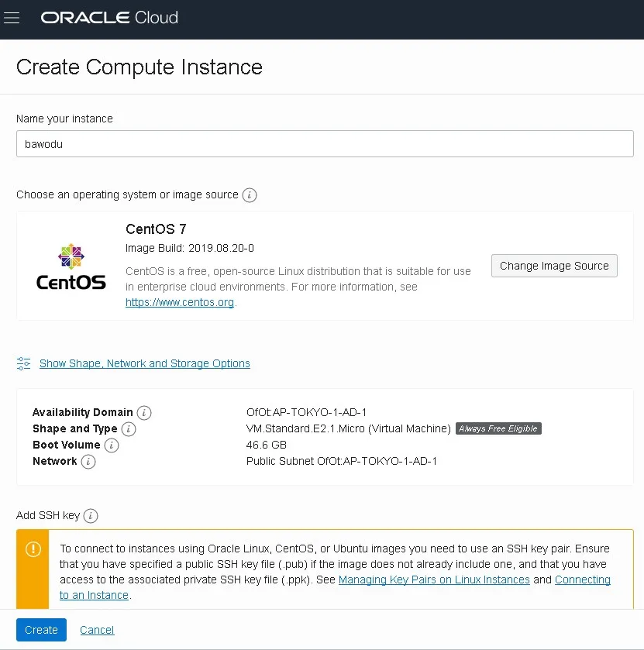Click the Add SSH key info icon
Viewport: 644px width, 650px height.
[91, 516]
